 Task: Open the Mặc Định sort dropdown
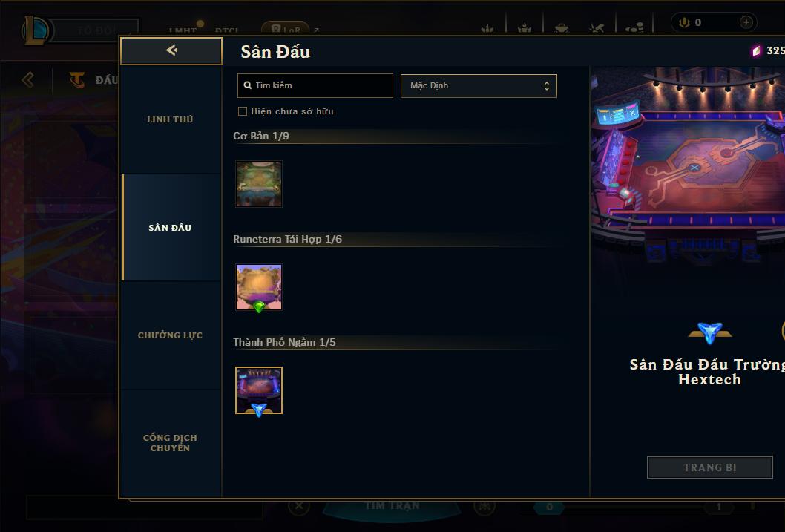[479, 85]
